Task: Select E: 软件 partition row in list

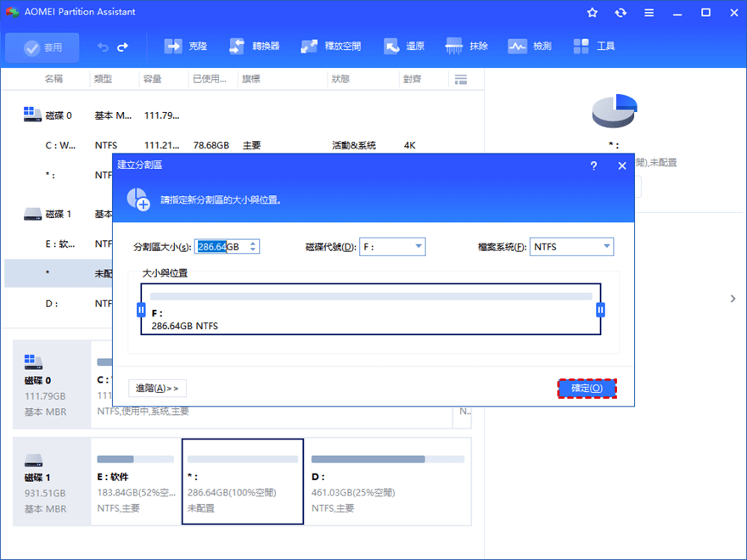Action: (x=59, y=244)
